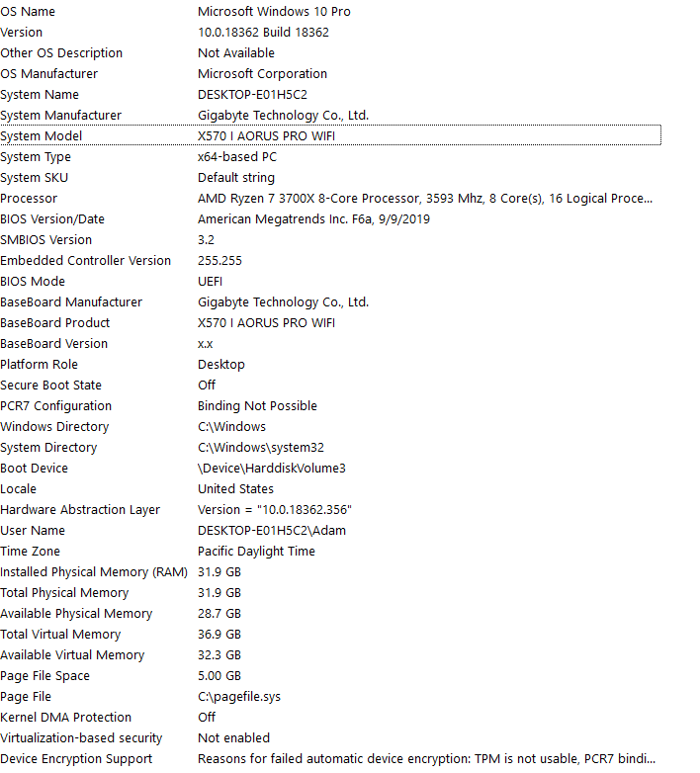
Task: Click the 'UEFI' value
Action: coord(210,281)
